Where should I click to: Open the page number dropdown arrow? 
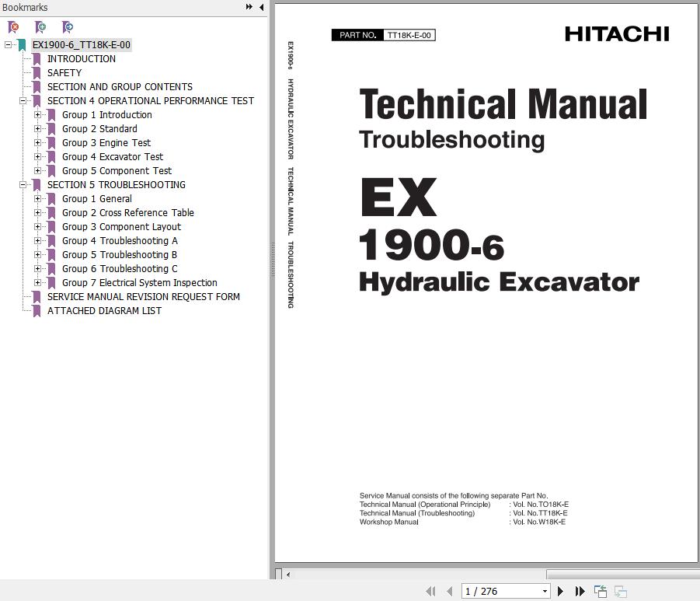[x=545, y=591]
